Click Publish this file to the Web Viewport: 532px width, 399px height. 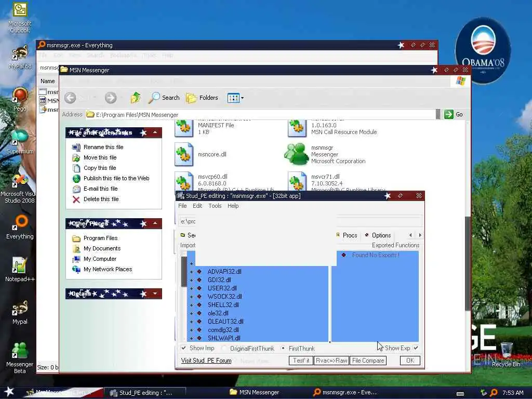[x=116, y=178]
